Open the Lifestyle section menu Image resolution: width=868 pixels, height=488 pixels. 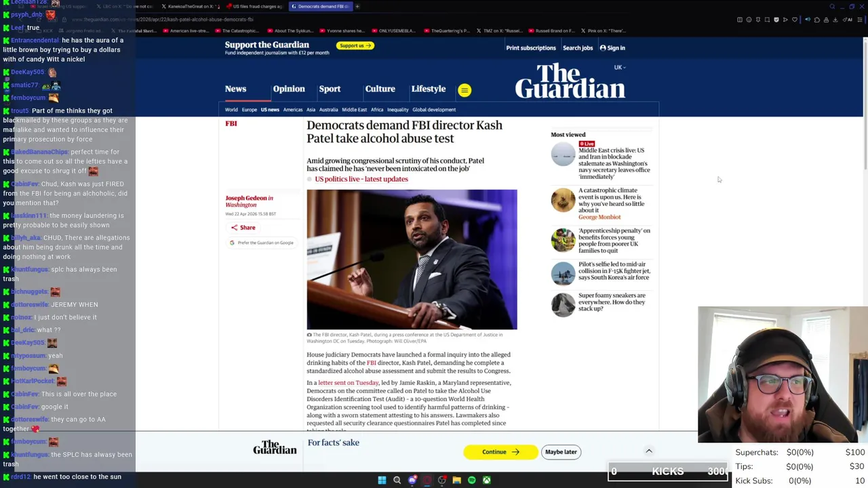point(429,89)
